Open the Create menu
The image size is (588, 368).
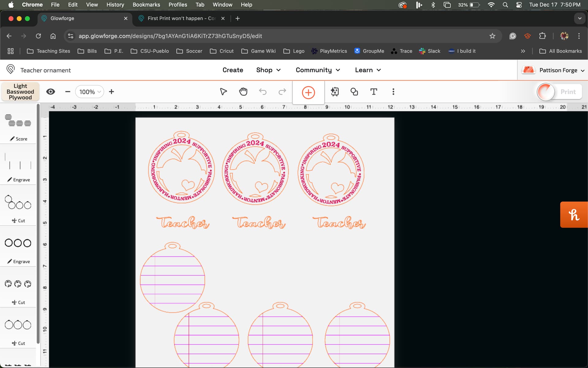coord(233,70)
